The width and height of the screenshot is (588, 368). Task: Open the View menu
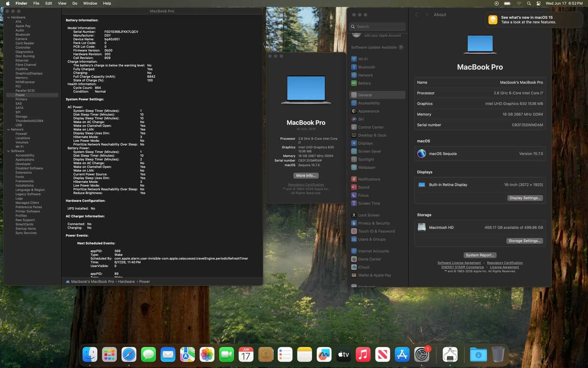[62, 3]
